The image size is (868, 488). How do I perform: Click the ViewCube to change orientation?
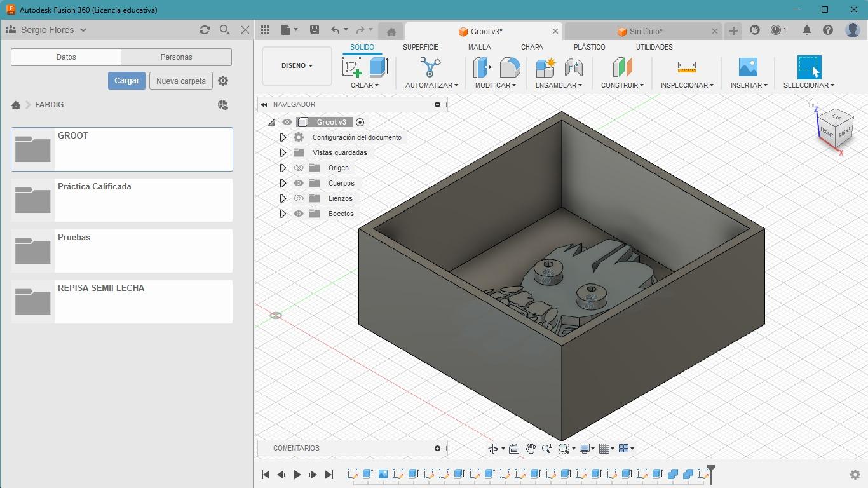[x=836, y=128]
